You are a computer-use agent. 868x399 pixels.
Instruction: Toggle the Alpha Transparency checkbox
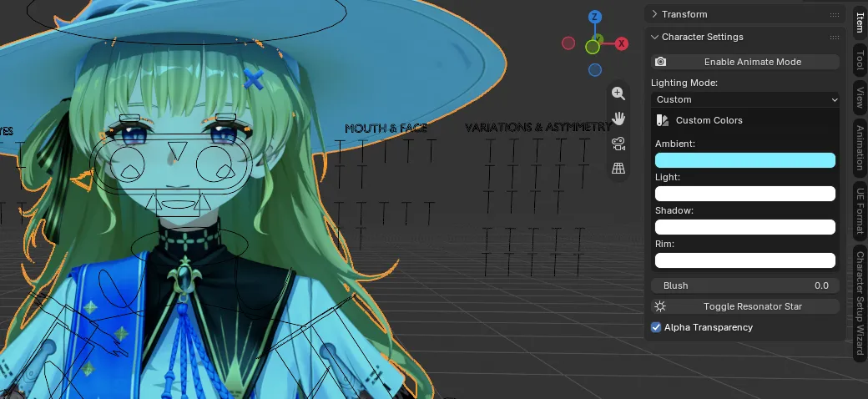tap(656, 327)
